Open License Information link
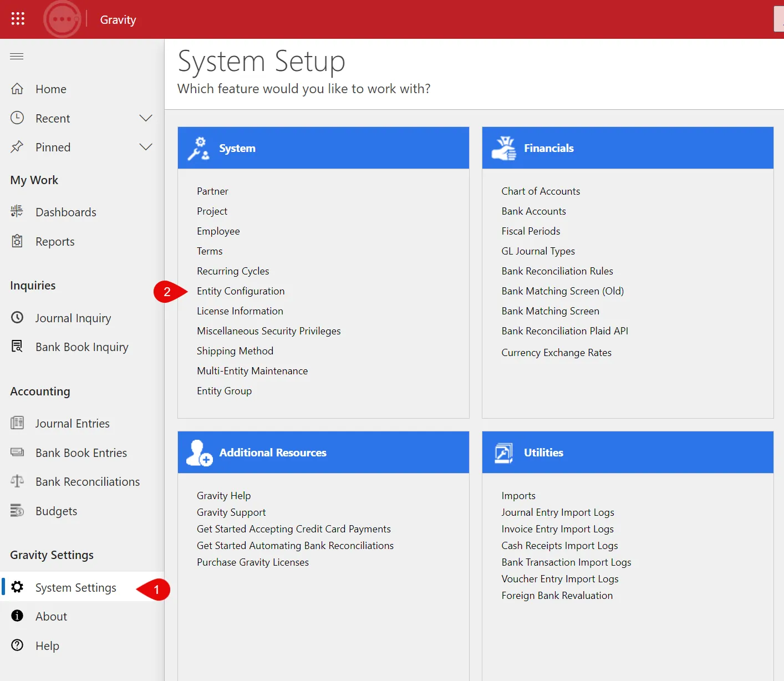784x681 pixels. 240,311
